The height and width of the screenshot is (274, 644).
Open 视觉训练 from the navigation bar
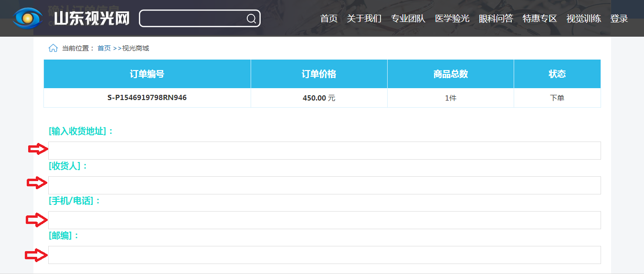(584, 19)
